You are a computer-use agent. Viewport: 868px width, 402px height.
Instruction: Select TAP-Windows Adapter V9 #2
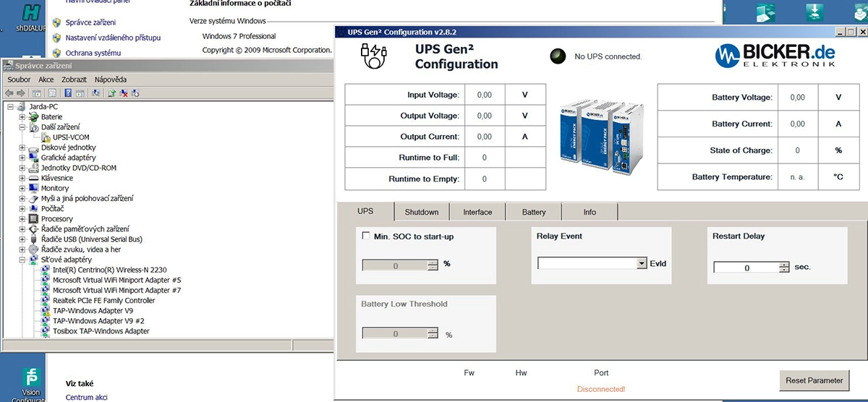[x=98, y=321]
